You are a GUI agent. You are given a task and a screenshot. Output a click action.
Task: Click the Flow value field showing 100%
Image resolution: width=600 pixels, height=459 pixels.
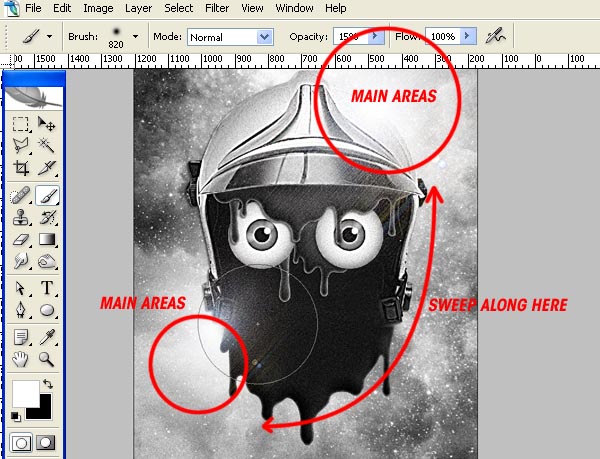(443, 36)
